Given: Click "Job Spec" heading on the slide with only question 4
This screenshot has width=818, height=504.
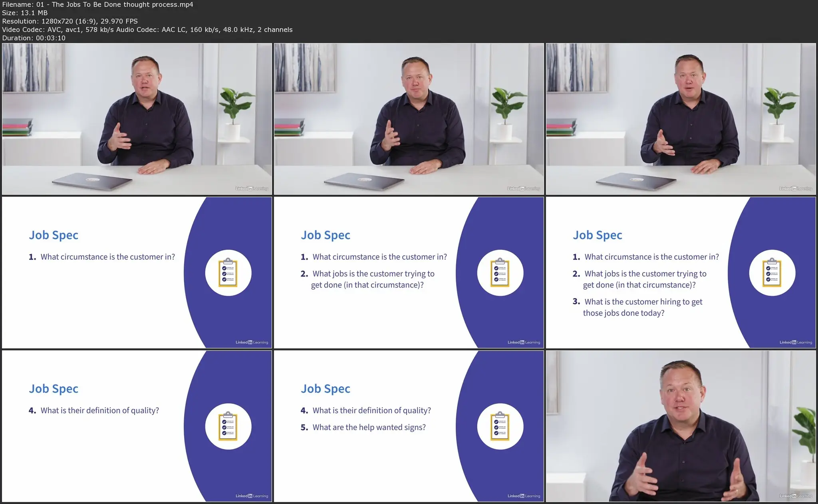Looking at the screenshot, I should [x=54, y=389].
